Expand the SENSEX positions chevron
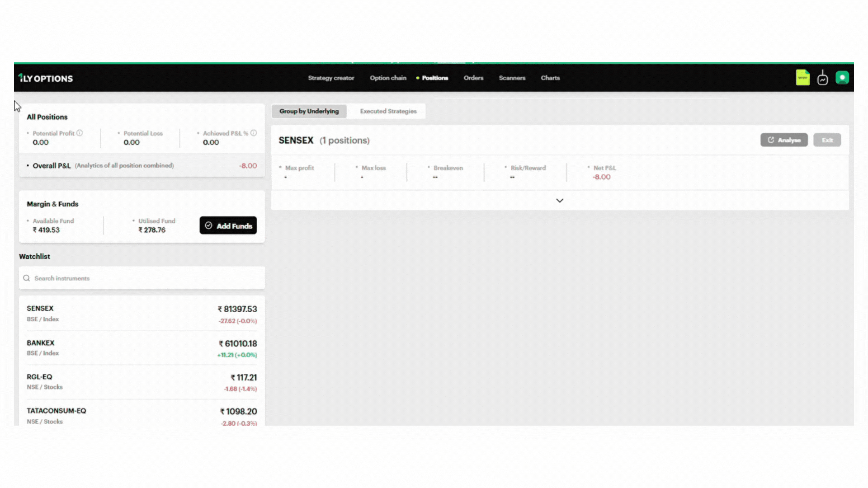868x488 pixels. 559,201
